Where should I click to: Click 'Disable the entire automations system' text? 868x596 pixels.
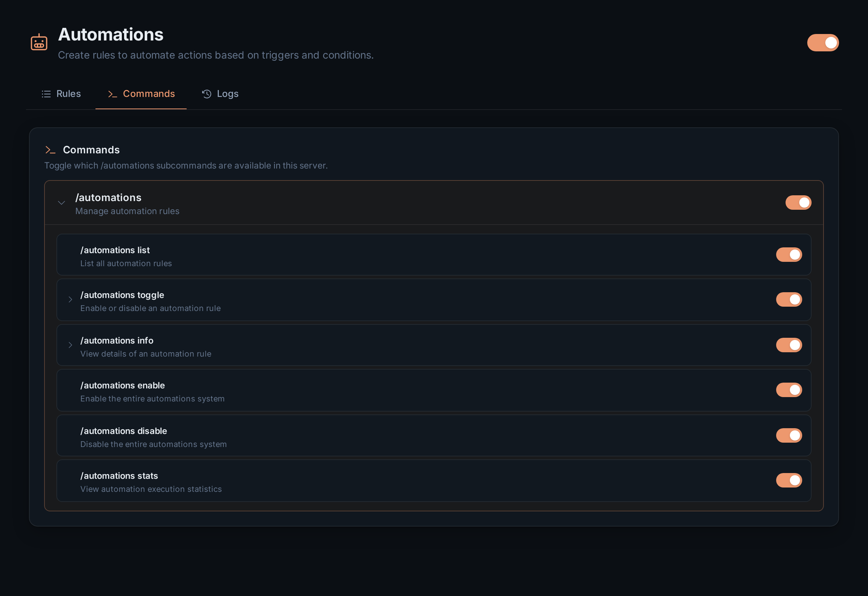[x=153, y=444]
